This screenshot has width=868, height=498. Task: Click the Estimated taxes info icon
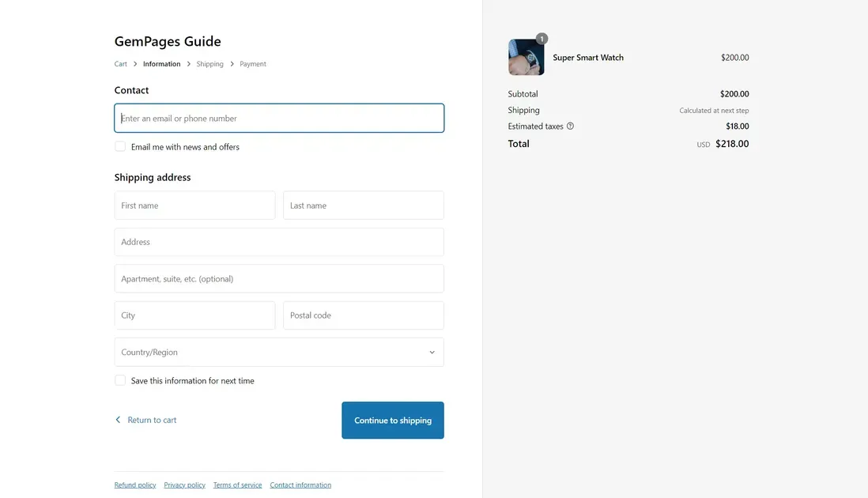(569, 126)
